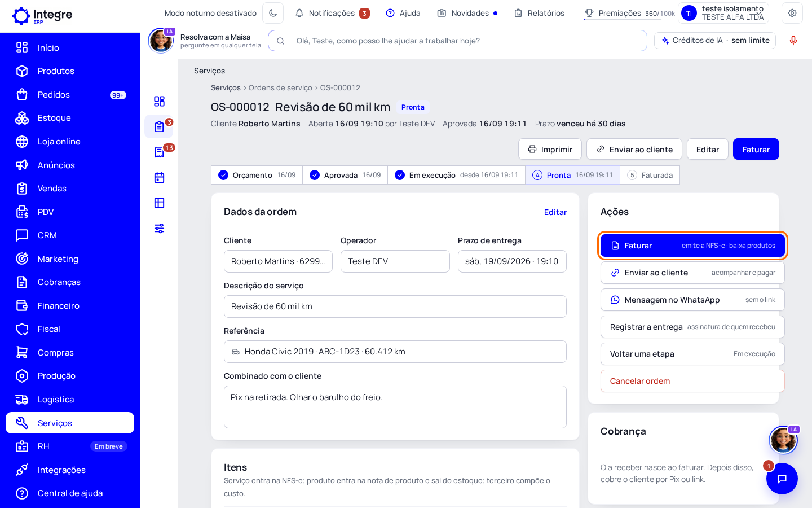812x508 pixels.
Task: Select the dashboard grid icon in the services rail
Action: click(x=159, y=101)
